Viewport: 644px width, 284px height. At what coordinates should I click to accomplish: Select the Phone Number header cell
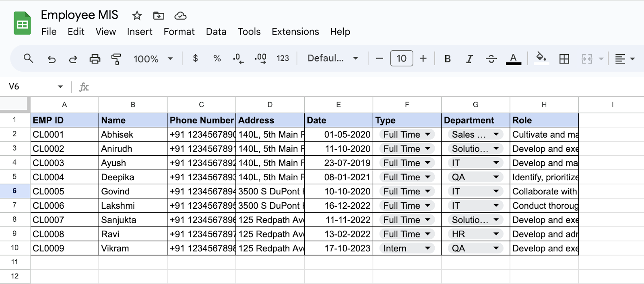(x=201, y=120)
